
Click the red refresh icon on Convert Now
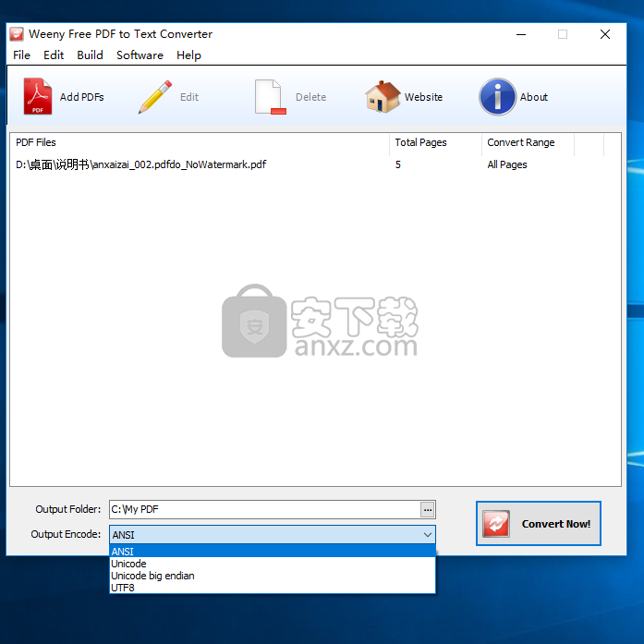(496, 524)
